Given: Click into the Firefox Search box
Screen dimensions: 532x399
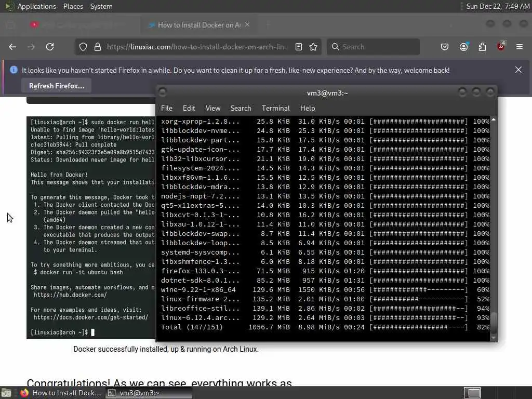Looking at the screenshot, I should click(373, 47).
